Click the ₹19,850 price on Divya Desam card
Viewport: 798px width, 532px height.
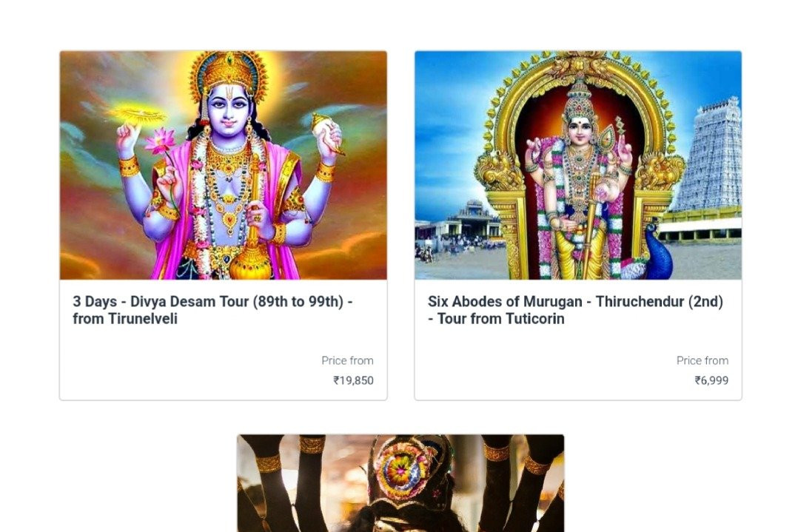pyautogui.click(x=353, y=380)
